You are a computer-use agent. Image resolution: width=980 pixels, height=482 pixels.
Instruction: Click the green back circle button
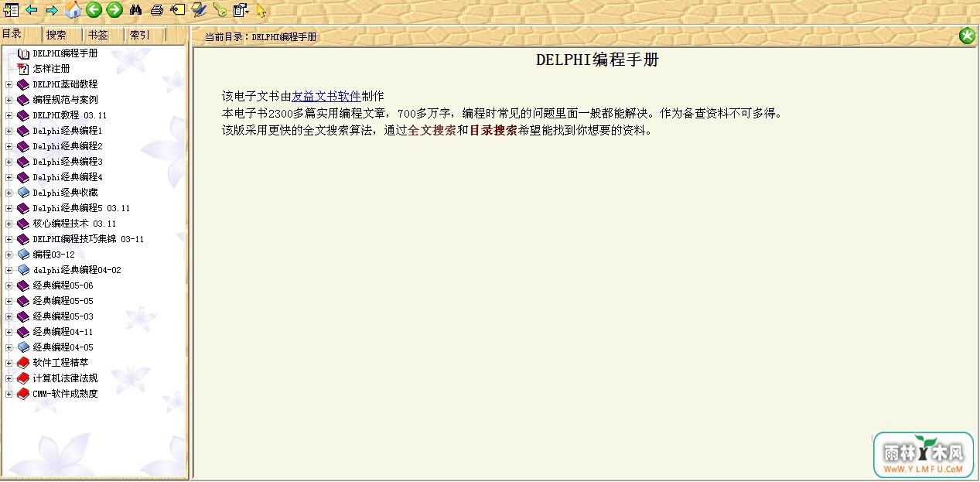(94, 9)
